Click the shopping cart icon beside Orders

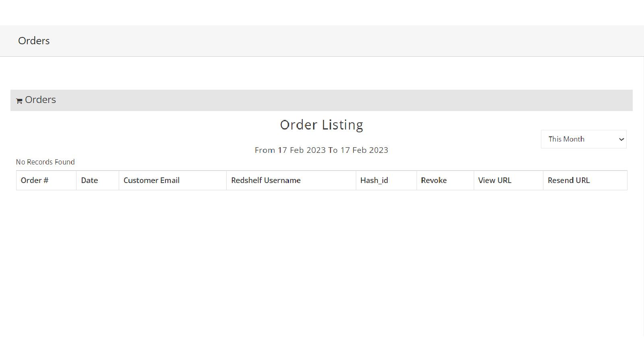[x=19, y=101]
